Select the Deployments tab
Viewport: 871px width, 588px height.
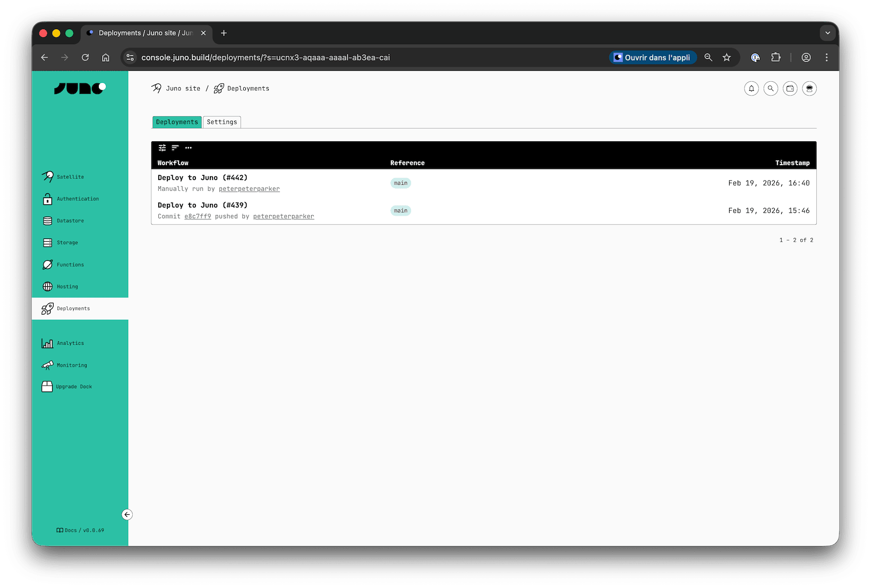click(176, 122)
